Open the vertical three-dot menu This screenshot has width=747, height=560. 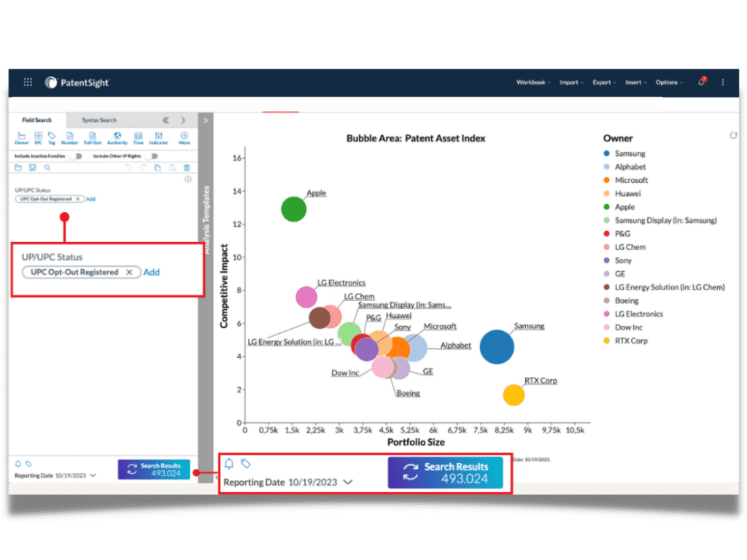[x=723, y=82]
